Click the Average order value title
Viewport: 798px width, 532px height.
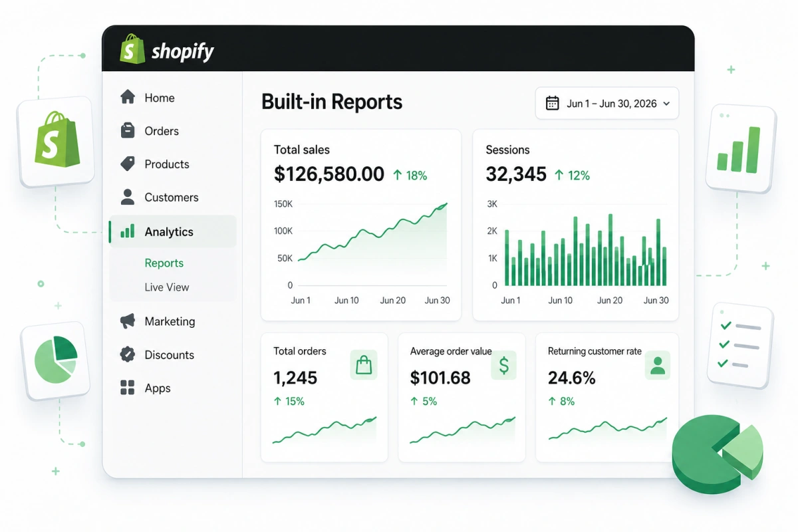point(451,351)
